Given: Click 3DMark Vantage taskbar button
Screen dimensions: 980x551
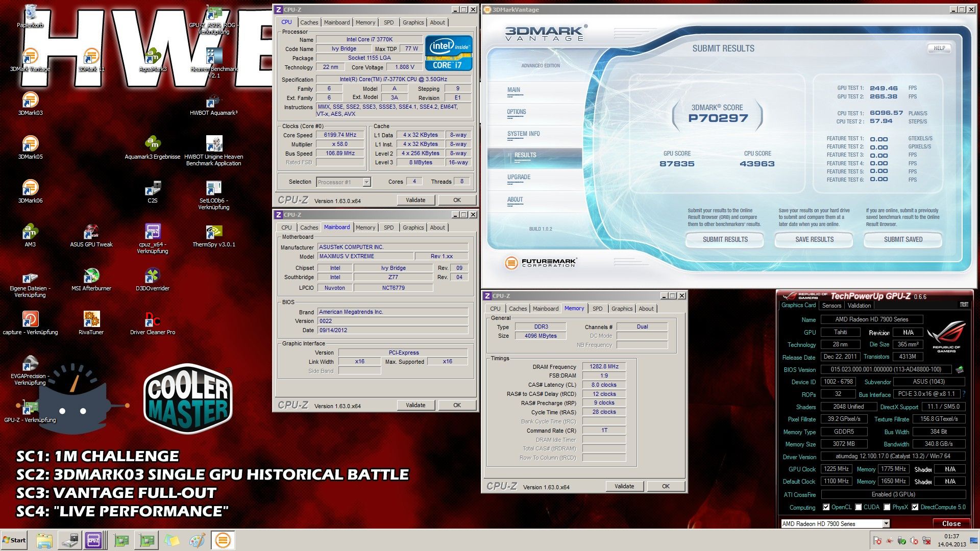Looking at the screenshot, I should pyautogui.click(x=223, y=540).
